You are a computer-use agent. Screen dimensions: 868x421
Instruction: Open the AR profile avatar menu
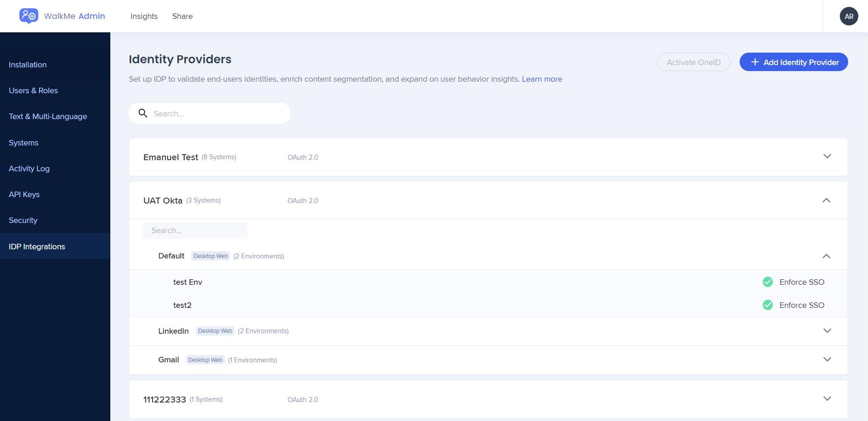[849, 16]
